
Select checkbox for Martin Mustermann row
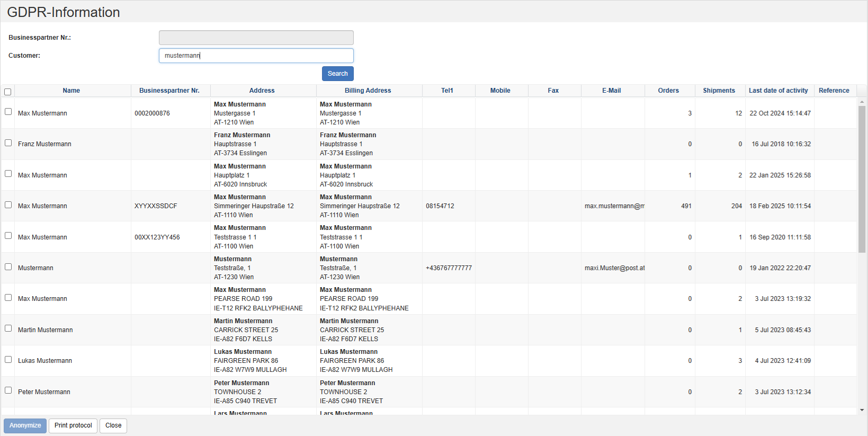coord(8,328)
